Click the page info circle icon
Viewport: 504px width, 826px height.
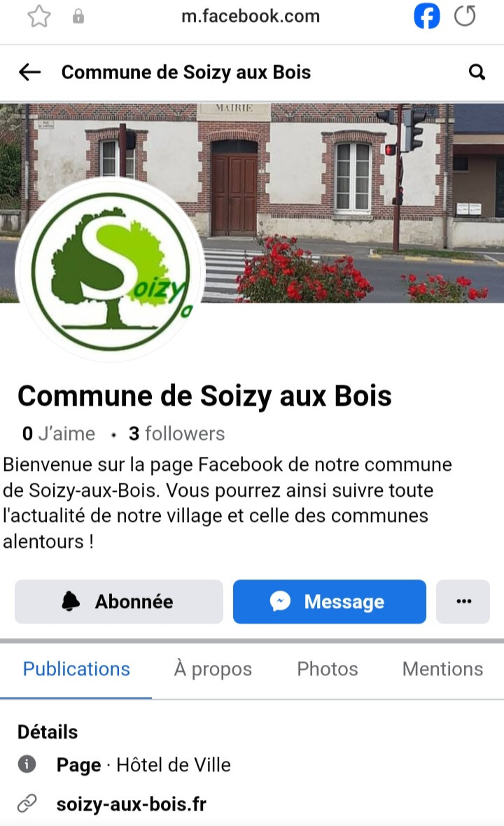(x=27, y=764)
